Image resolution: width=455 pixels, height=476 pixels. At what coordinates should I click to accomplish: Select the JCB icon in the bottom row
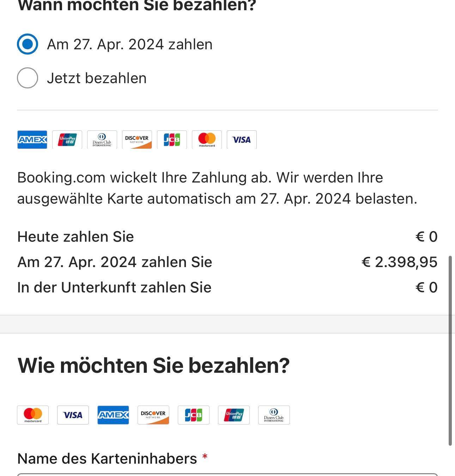[193, 415]
